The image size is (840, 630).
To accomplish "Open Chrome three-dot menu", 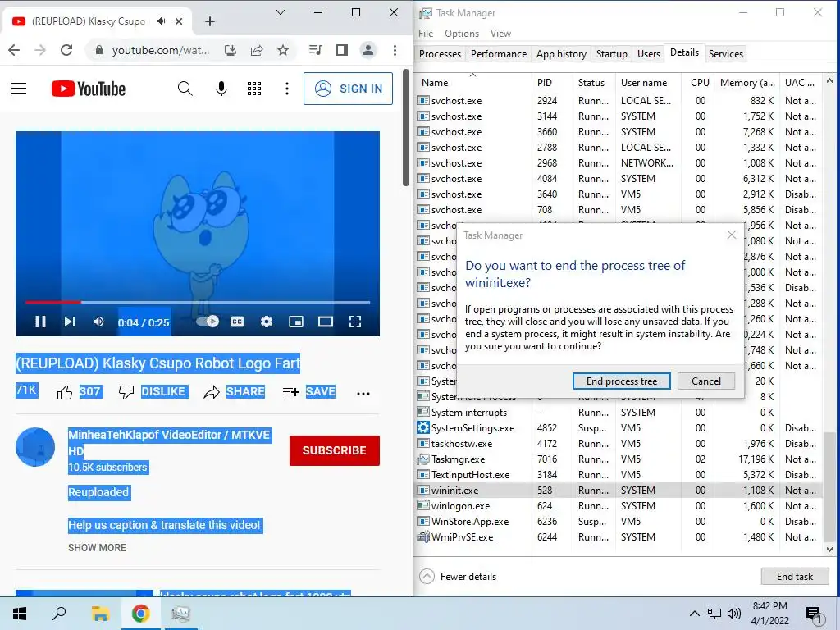I will point(395,50).
